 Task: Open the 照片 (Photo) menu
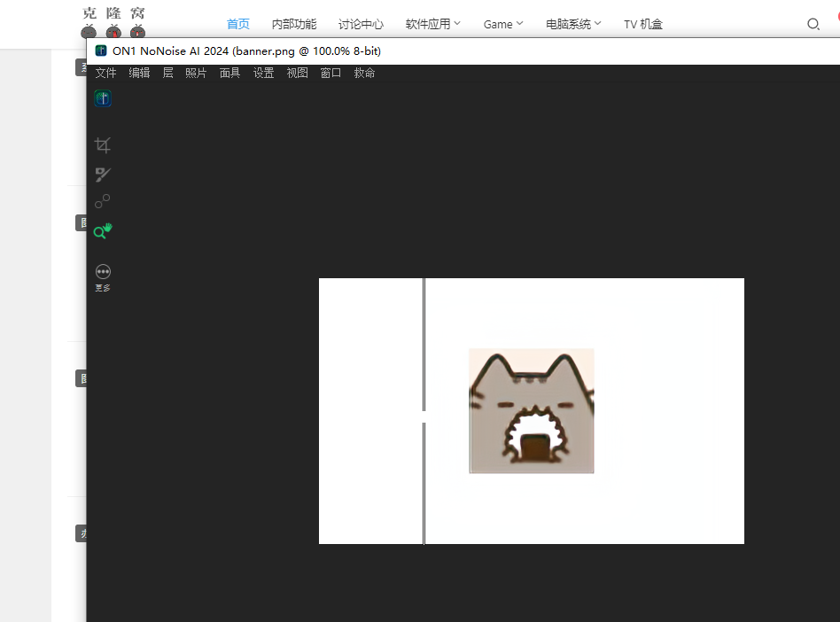tap(196, 73)
